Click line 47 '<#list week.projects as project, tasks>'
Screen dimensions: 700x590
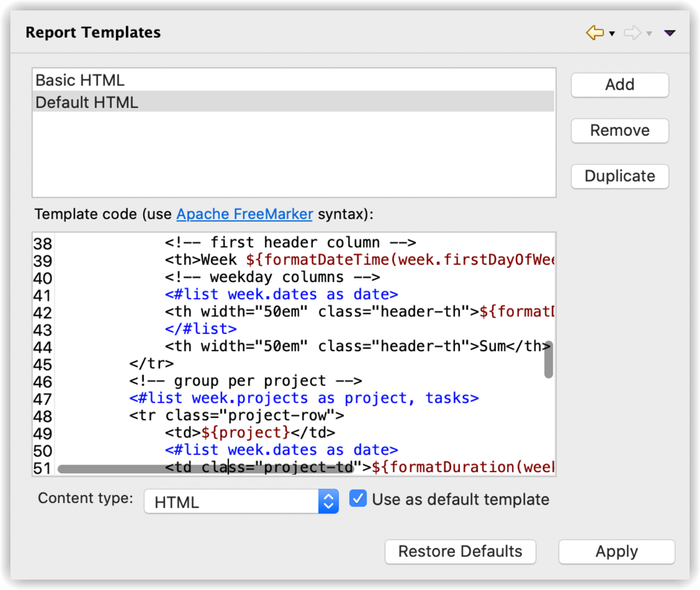(x=303, y=398)
